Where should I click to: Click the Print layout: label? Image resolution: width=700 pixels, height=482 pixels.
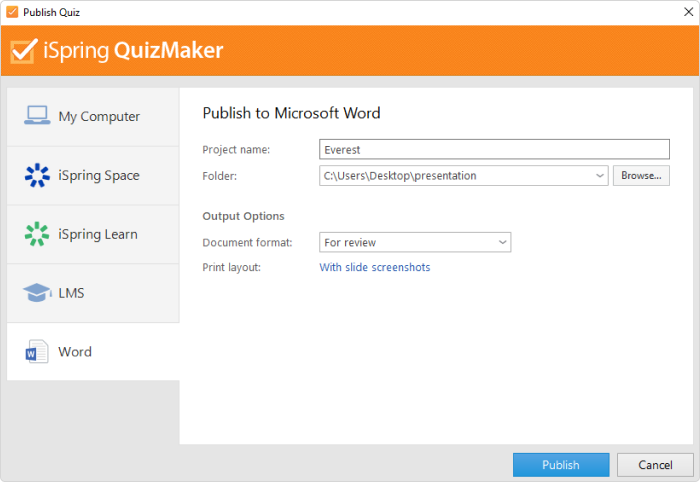(231, 267)
